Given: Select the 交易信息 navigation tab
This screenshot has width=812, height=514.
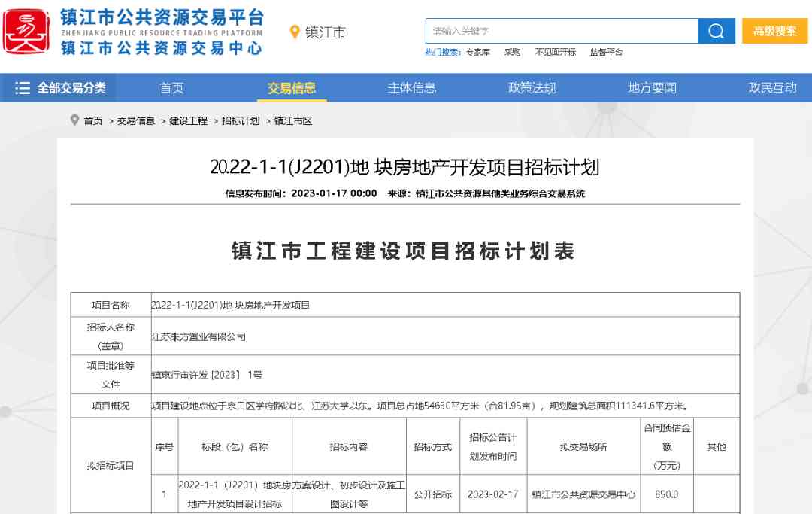Looking at the screenshot, I should (292, 88).
